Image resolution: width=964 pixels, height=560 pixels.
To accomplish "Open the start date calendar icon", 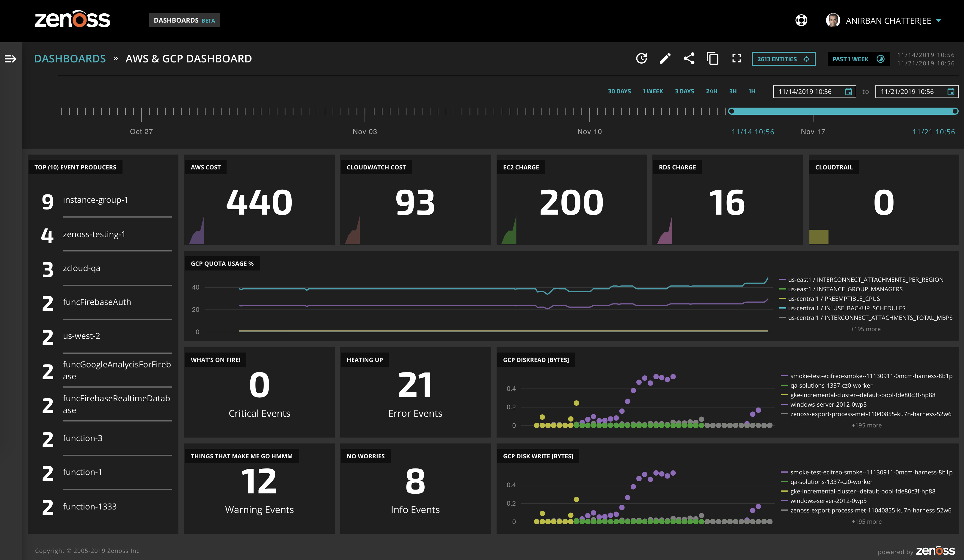I will click(848, 92).
